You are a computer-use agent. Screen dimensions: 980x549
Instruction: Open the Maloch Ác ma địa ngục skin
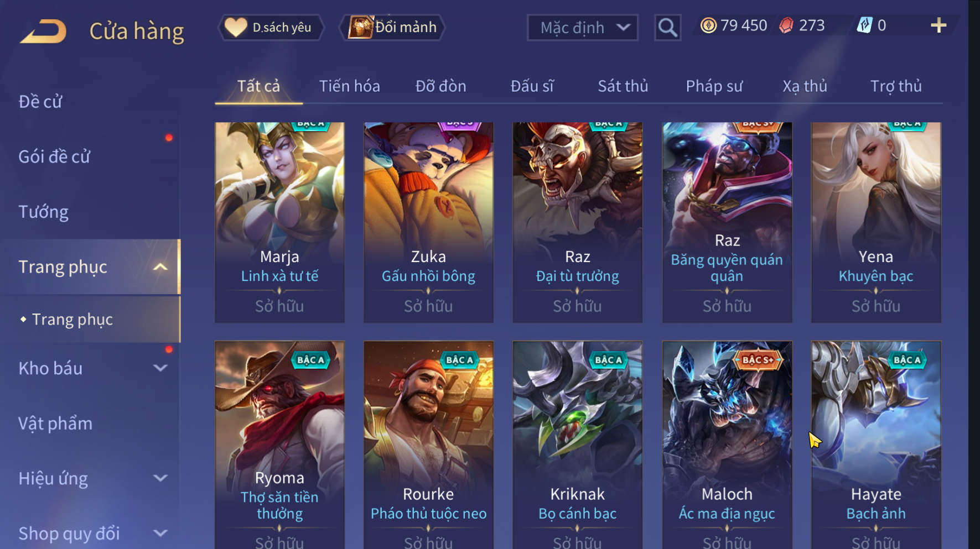click(727, 445)
